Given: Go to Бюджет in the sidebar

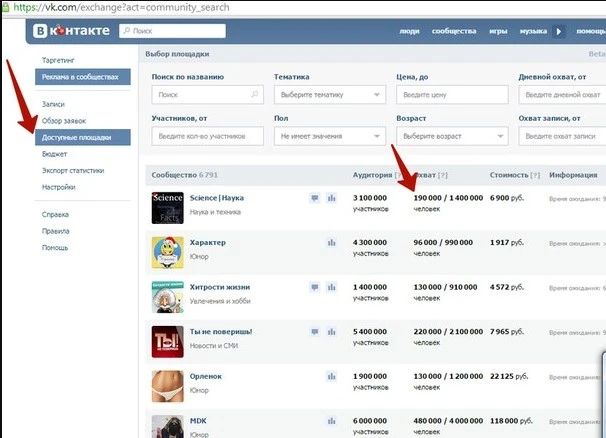Looking at the screenshot, I should pyautogui.click(x=54, y=154).
